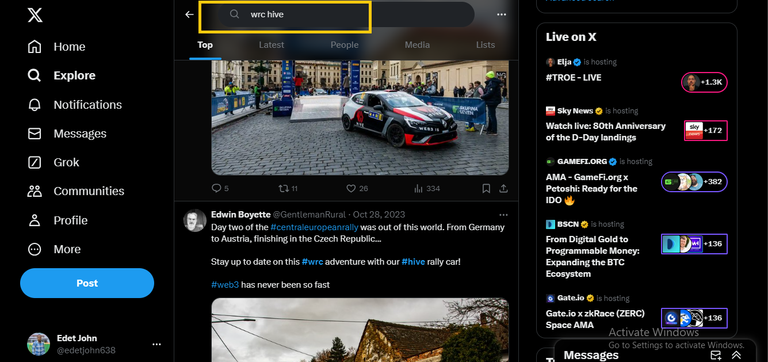Bookmark the rally car post
This screenshot has width=768, height=362.
coord(486,189)
